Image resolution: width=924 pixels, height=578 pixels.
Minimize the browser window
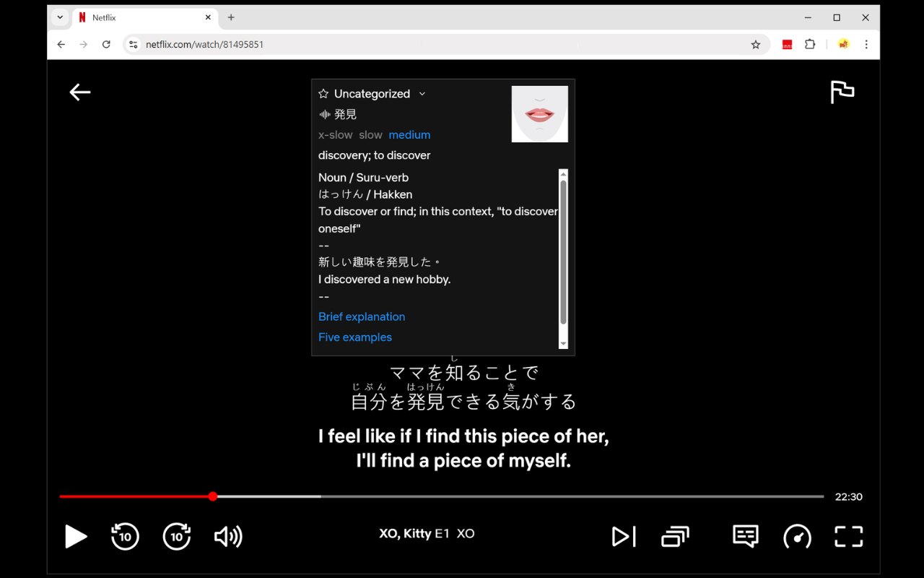(x=808, y=17)
